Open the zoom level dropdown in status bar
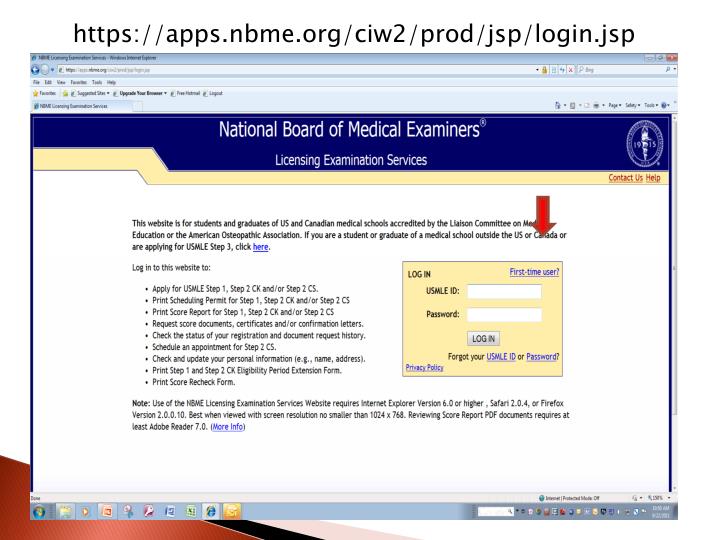Screen dimensions: 720x540 (669, 498)
